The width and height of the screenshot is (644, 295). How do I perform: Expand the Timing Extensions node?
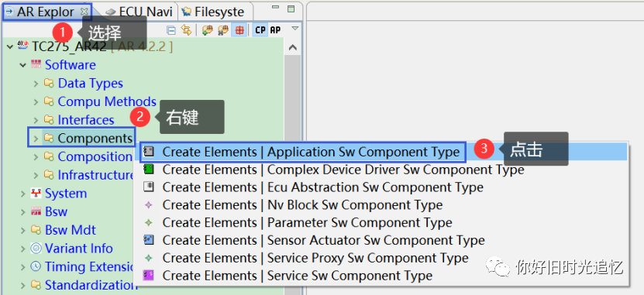pos(23,267)
